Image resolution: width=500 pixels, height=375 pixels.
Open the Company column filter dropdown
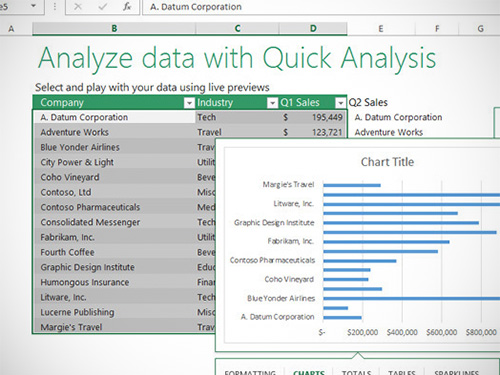tap(189, 103)
